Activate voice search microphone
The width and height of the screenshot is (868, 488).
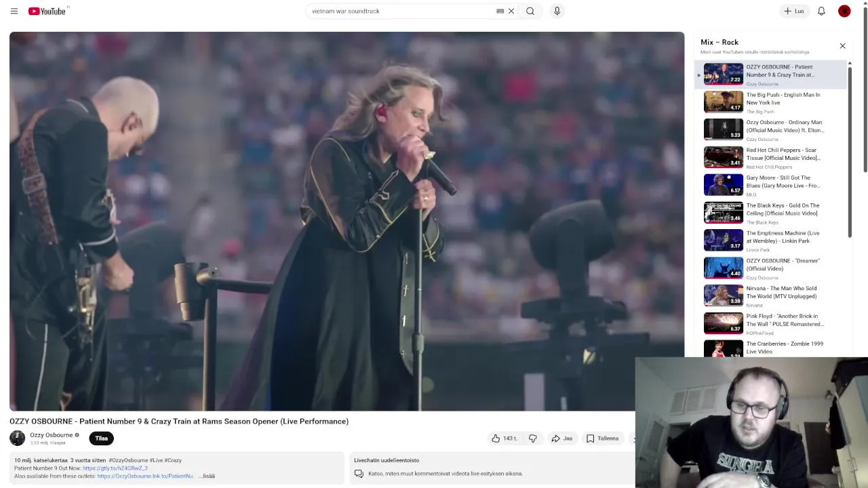pyautogui.click(x=557, y=11)
